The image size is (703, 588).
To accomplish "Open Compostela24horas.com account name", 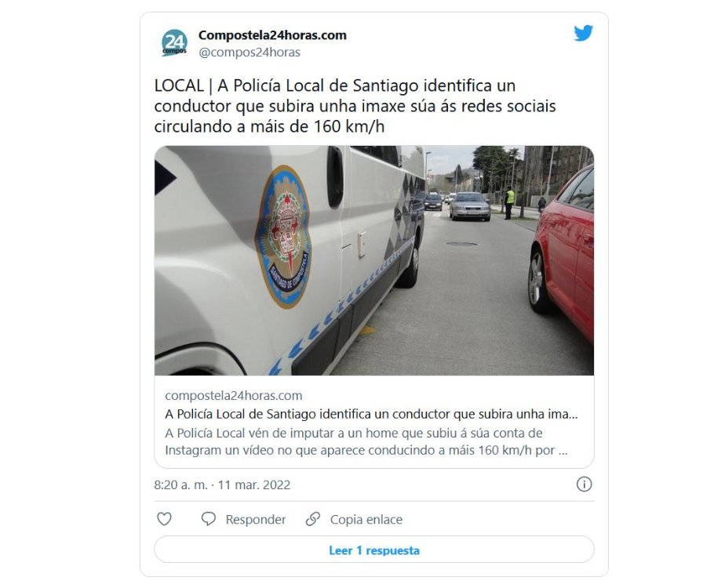I will click(272, 35).
